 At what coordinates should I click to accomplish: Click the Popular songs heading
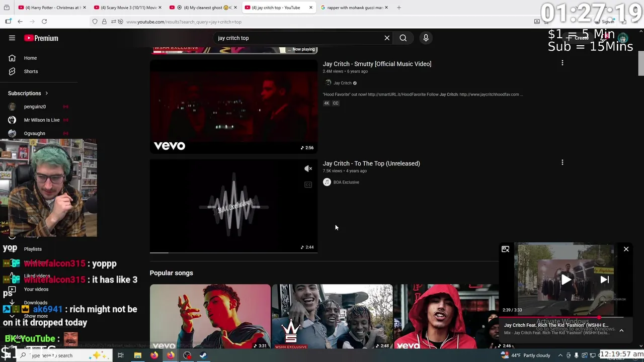171,273
